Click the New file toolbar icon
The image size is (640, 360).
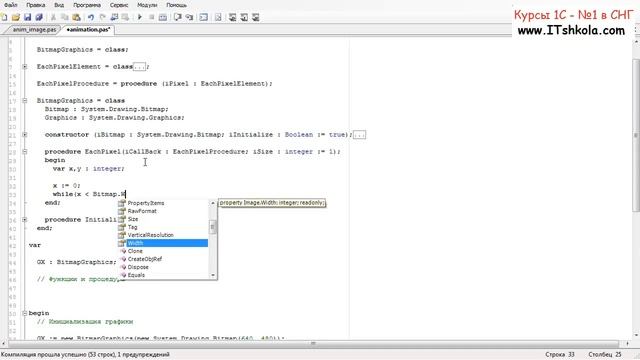[4, 17]
